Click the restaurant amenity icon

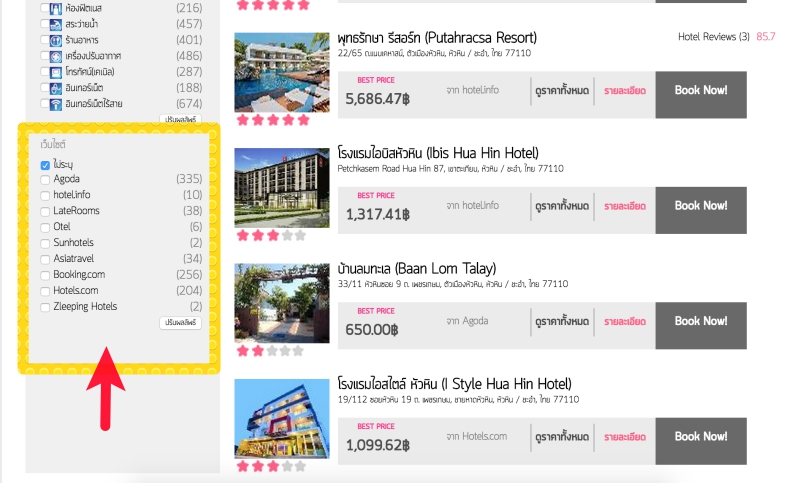[56, 40]
